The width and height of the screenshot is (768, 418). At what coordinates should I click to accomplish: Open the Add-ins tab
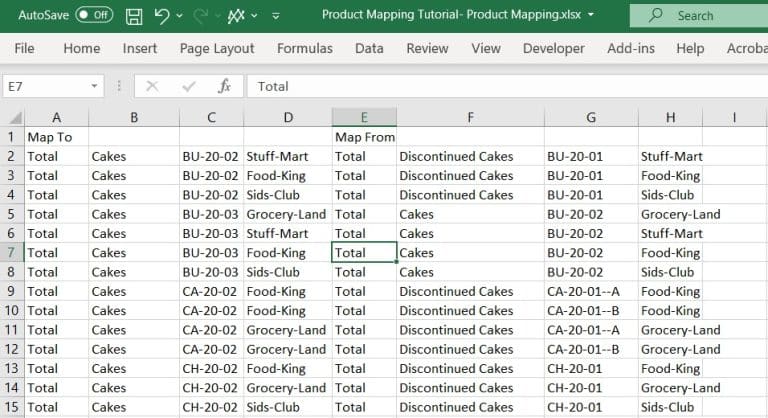(x=631, y=48)
